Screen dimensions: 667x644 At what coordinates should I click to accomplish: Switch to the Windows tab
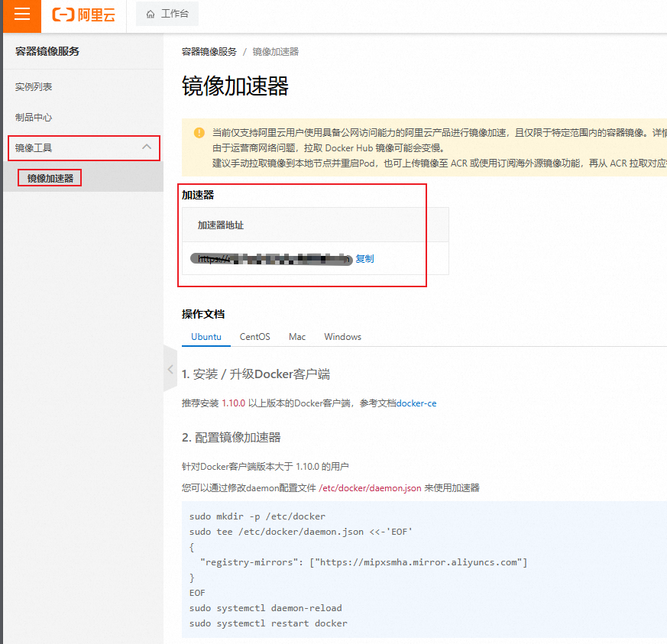(x=343, y=337)
